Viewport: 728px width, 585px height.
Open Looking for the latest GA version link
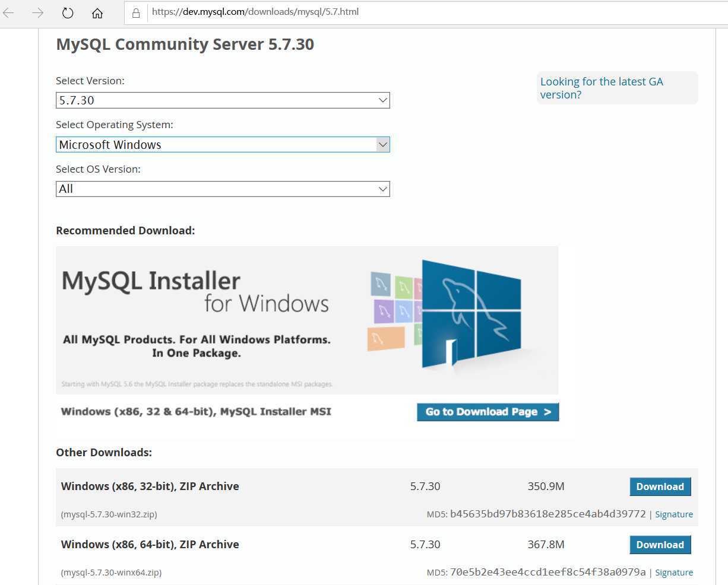(601, 88)
